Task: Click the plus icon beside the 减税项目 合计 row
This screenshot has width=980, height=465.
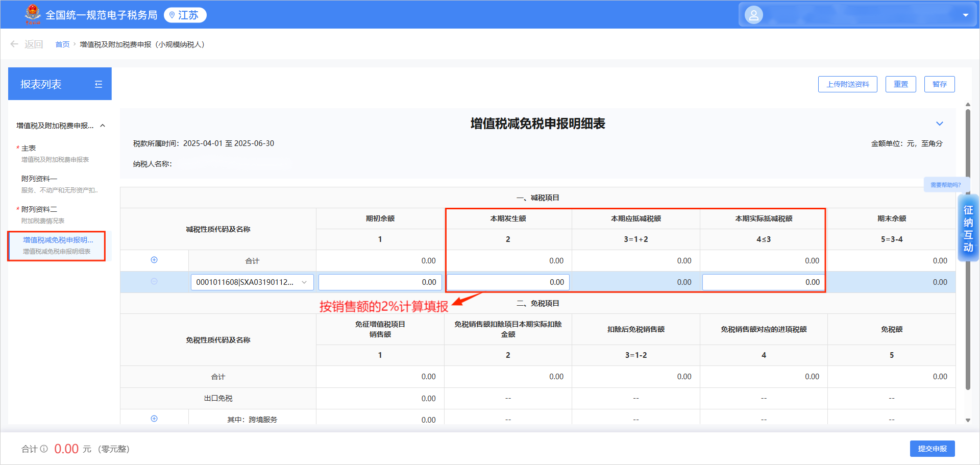Action: [154, 260]
